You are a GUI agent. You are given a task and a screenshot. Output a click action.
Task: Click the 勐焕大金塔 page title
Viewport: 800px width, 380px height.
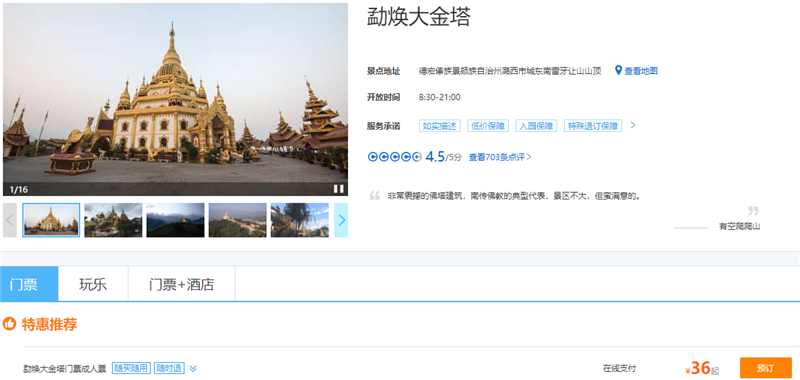(418, 17)
